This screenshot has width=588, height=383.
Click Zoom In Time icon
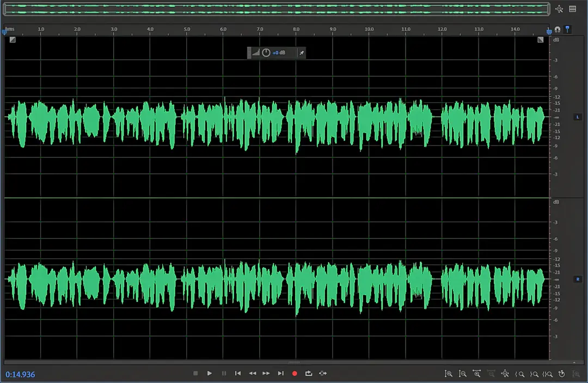point(476,374)
